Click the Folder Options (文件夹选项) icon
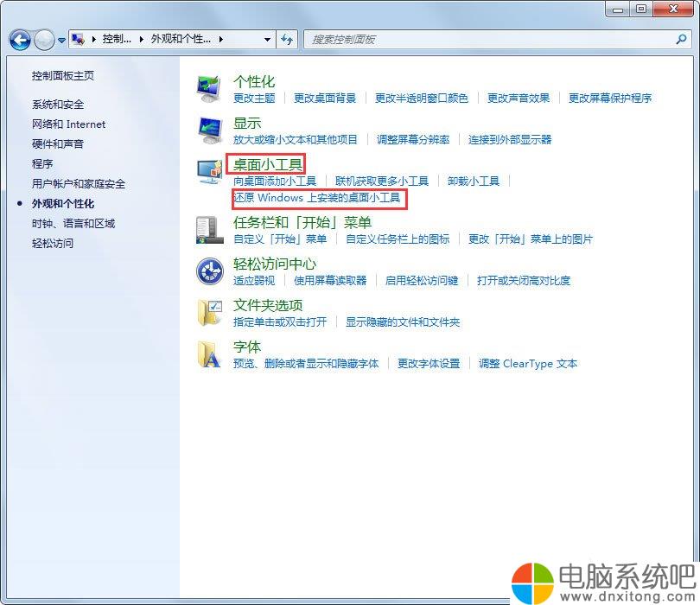The image size is (700, 605). click(210, 313)
